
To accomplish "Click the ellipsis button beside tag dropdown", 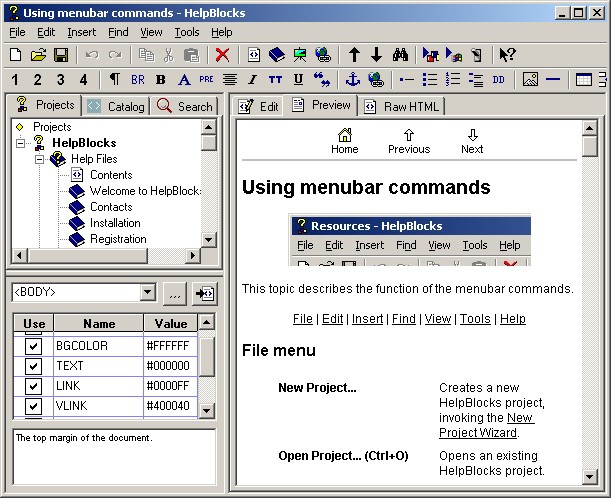I will pyautogui.click(x=175, y=293).
